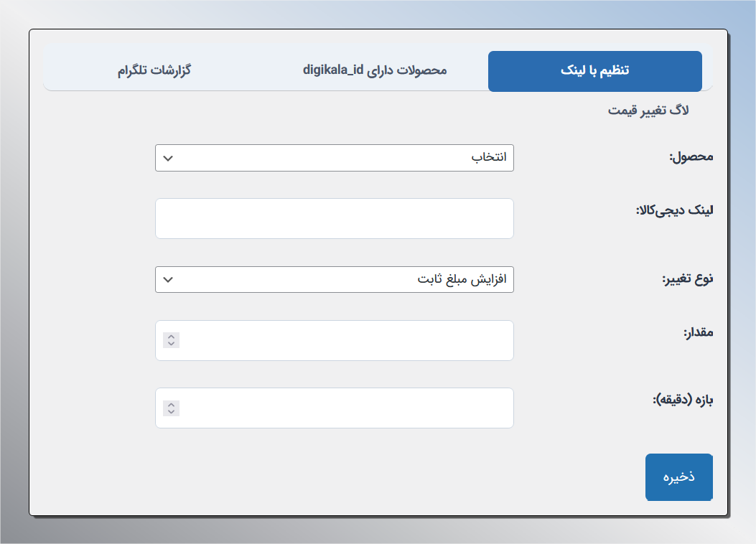Click the chevron arrow of the محصول dropdown
Viewport: 756px width, 544px height.
[x=168, y=158]
